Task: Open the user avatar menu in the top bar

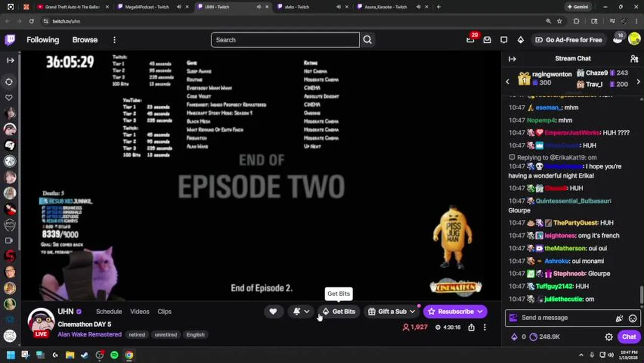Action: coord(634,40)
